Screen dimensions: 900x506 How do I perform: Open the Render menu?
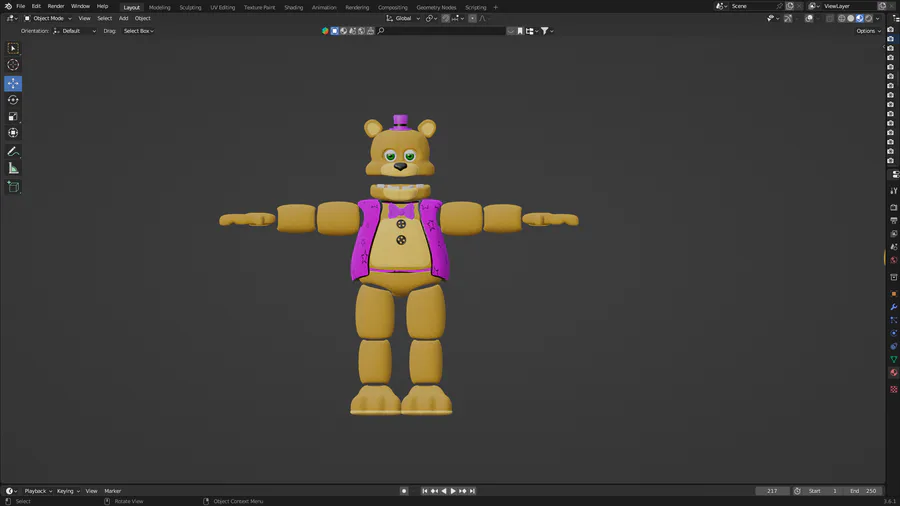[x=56, y=6]
